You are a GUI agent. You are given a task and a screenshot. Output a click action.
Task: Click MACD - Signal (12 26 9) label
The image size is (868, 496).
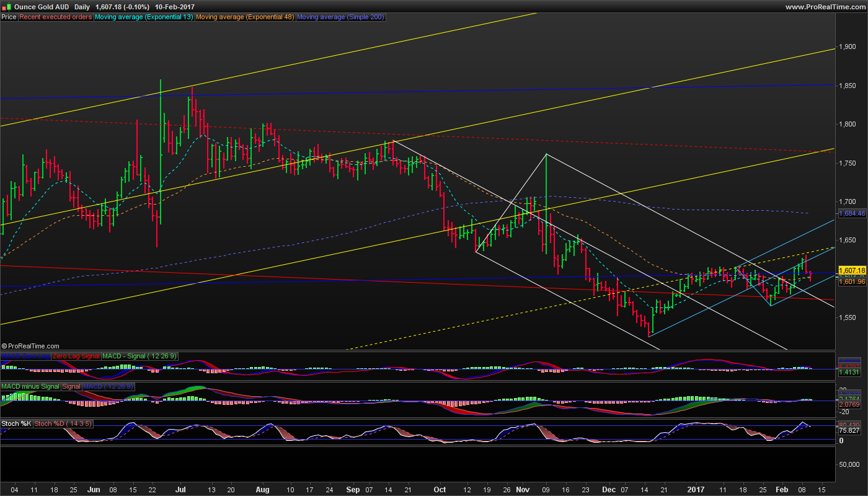click(139, 356)
